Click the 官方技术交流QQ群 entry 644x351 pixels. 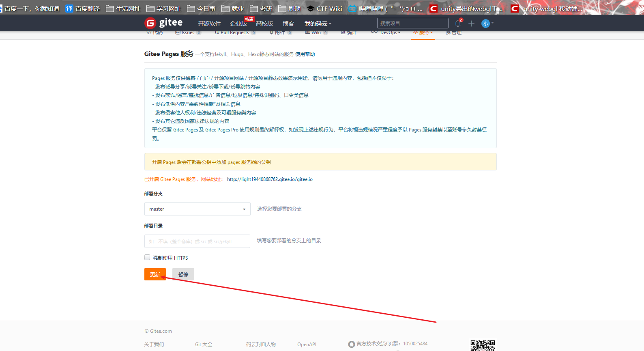pyautogui.click(x=388, y=344)
